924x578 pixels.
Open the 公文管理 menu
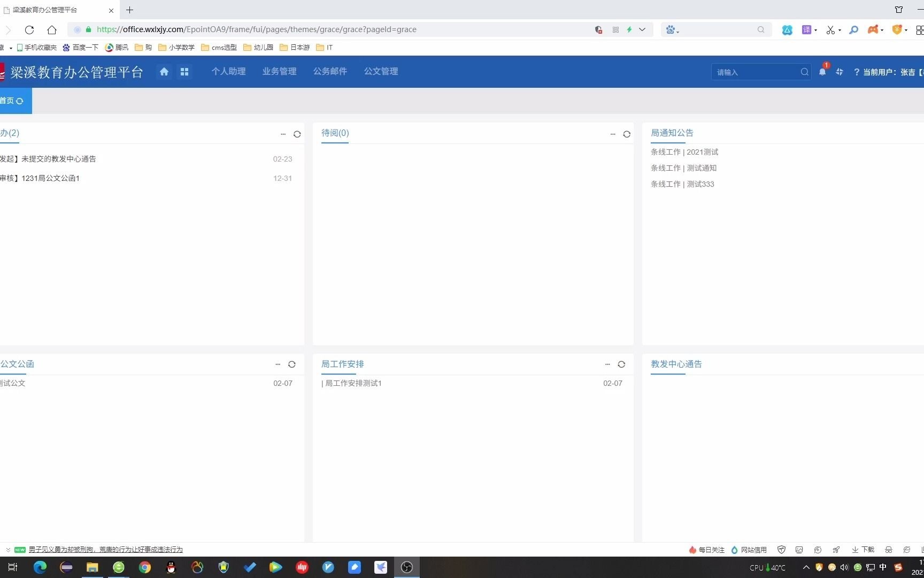(381, 72)
